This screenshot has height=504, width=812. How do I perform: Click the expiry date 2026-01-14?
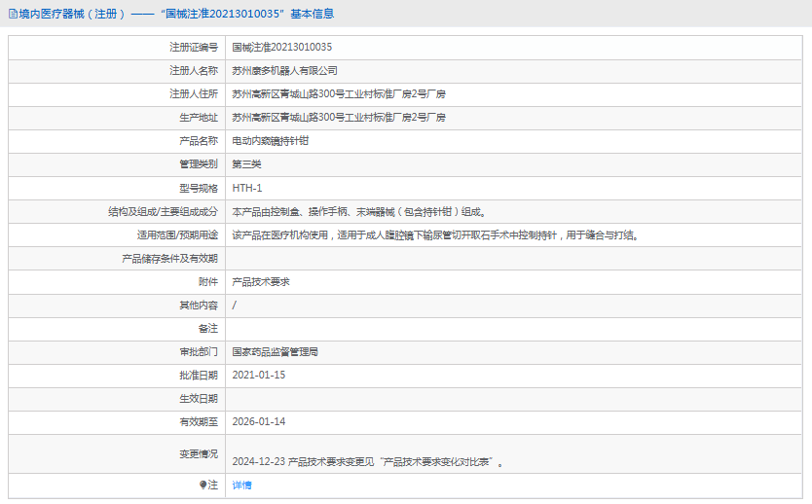point(258,421)
